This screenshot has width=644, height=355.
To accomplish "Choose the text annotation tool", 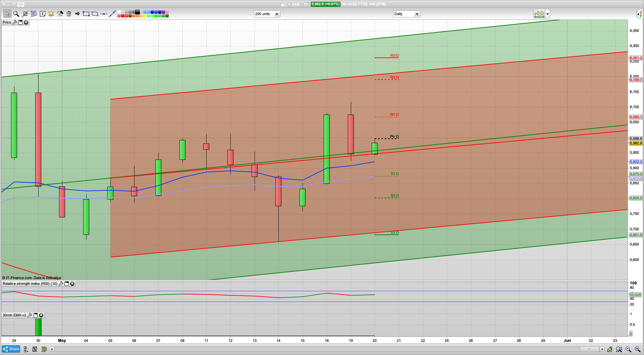I will coord(43,14).
